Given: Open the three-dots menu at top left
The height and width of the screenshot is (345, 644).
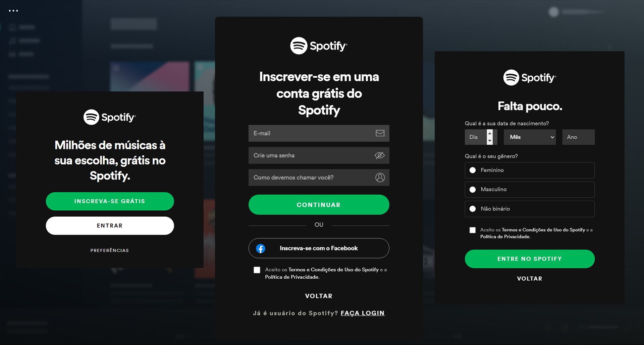Looking at the screenshot, I should click(x=13, y=11).
